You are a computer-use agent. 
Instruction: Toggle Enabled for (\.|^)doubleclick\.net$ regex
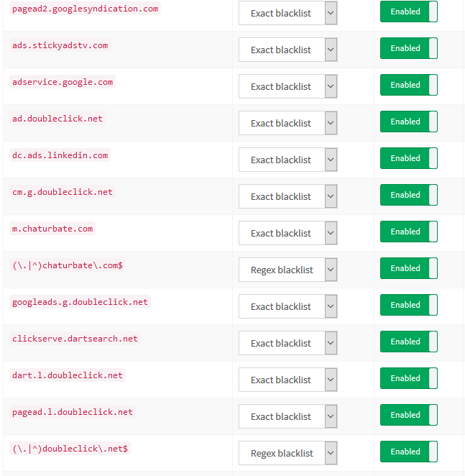coord(408,452)
